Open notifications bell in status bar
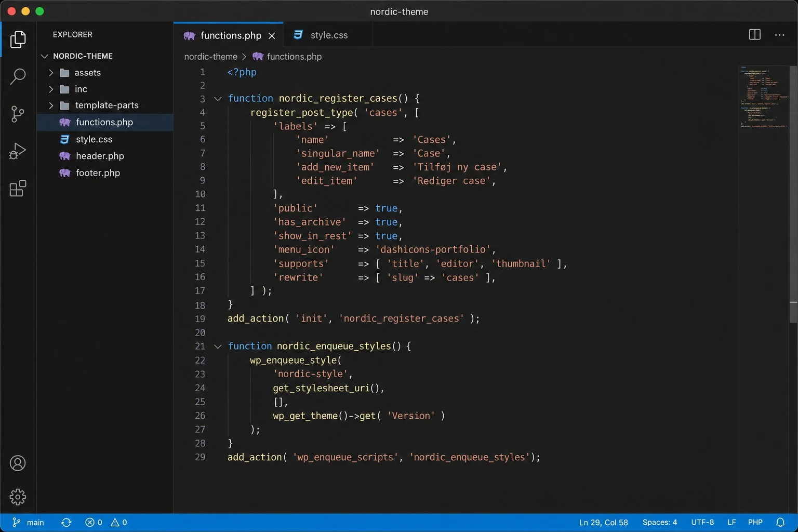 coord(780,523)
